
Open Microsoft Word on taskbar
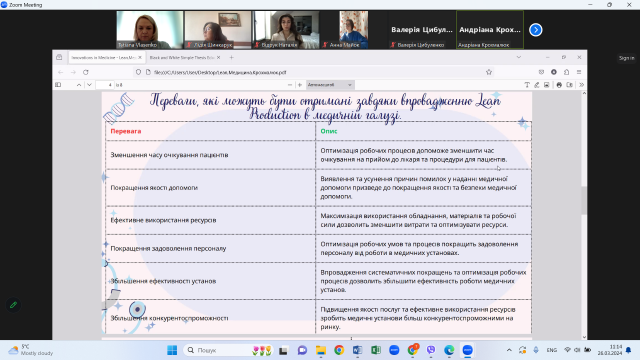coord(357,350)
